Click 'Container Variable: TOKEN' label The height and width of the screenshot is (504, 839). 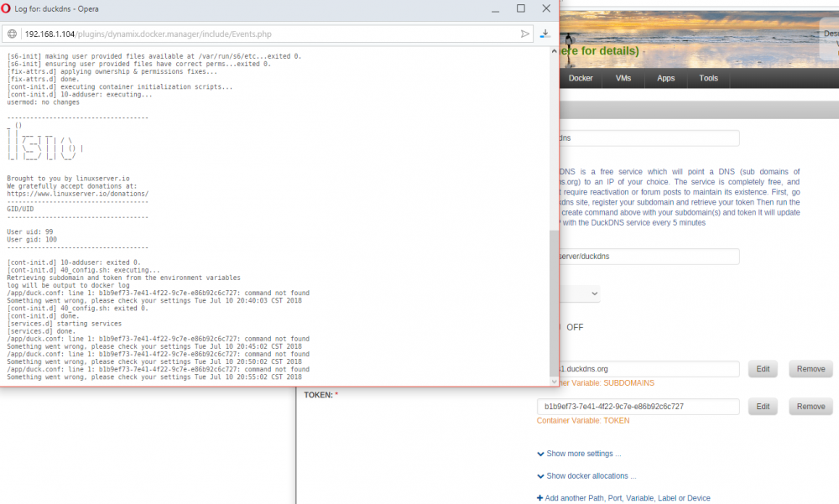pyautogui.click(x=583, y=420)
